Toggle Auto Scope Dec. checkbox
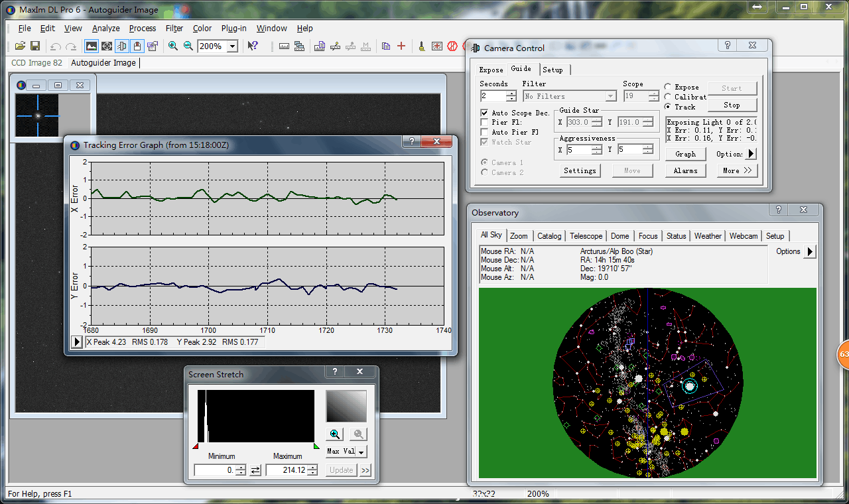The height and width of the screenshot is (504, 849). coord(484,113)
